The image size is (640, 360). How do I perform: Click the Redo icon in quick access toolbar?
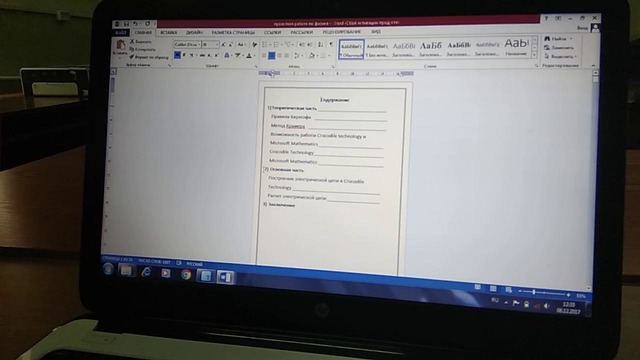[x=148, y=24]
